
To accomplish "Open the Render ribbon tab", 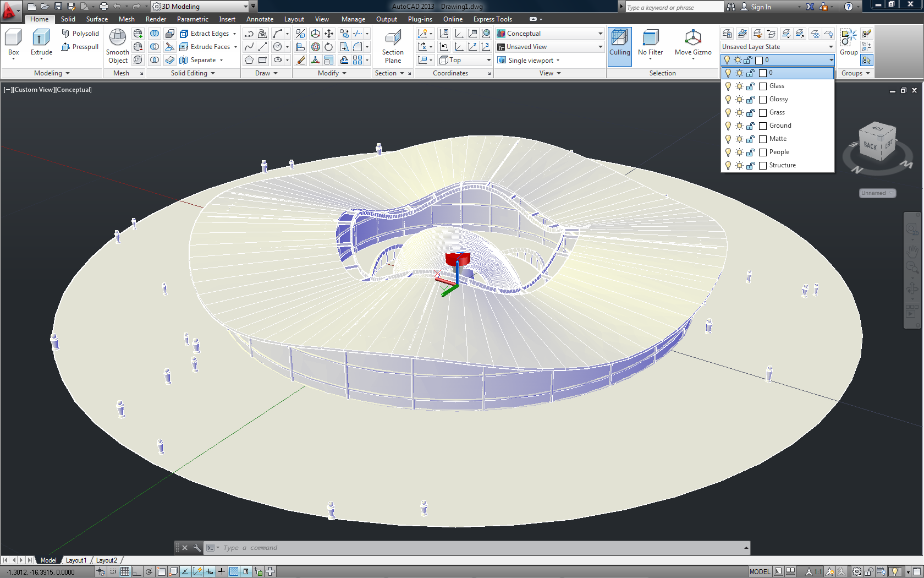I will tap(156, 19).
